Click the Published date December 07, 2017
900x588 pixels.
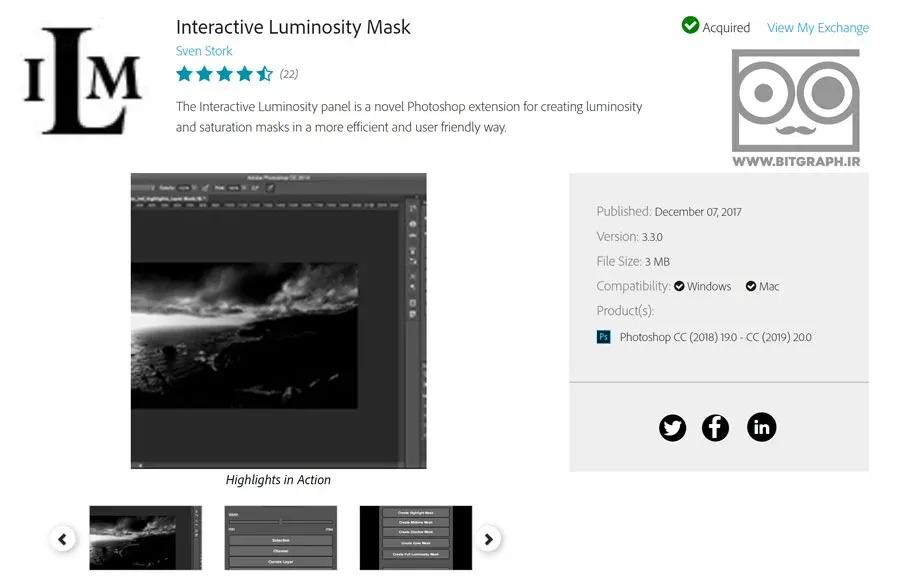698,212
